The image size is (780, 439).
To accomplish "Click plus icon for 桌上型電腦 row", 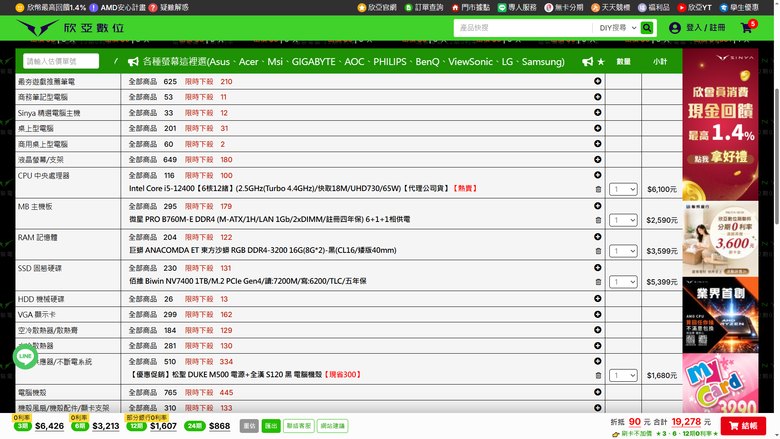I will (597, 128).
